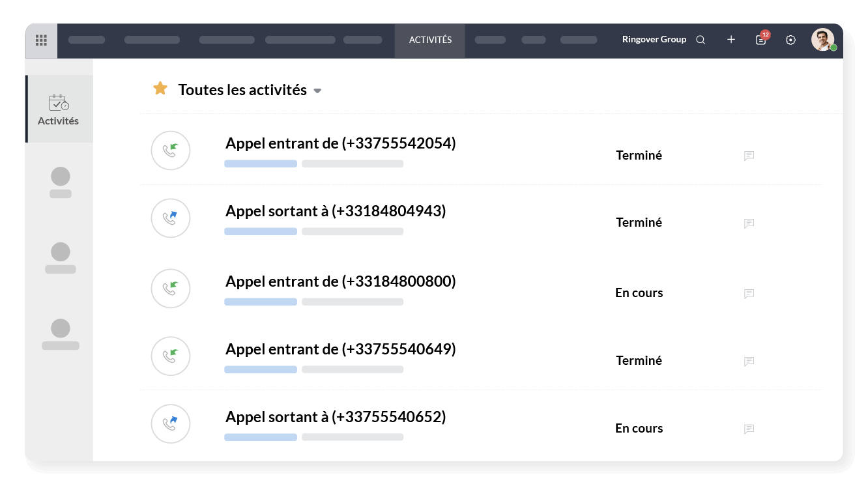Open the apps grid launcher
This screenshot has height=486, width=868.
pyautogui.click(x=40, y=40)
